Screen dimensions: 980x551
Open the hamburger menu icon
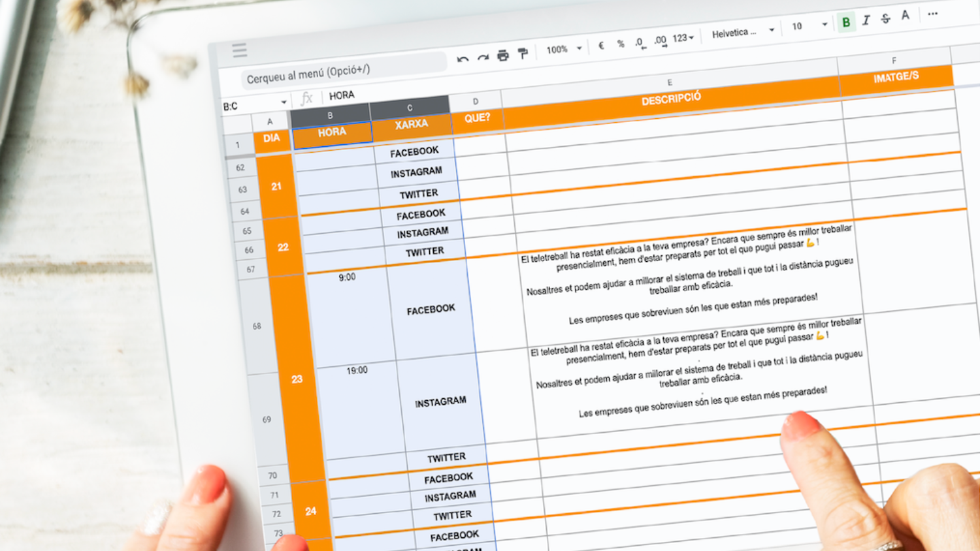pyautogui.click(x=240, y=50)
